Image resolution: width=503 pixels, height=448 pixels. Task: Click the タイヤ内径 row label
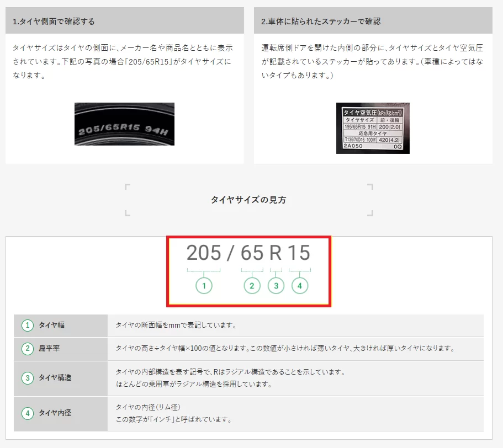tap(55, 413)
